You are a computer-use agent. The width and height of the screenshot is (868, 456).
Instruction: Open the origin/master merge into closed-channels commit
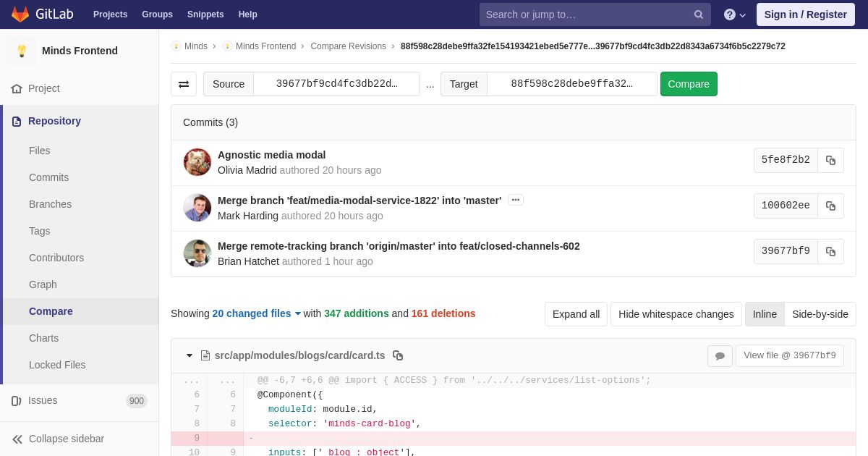tap(399, 246)
